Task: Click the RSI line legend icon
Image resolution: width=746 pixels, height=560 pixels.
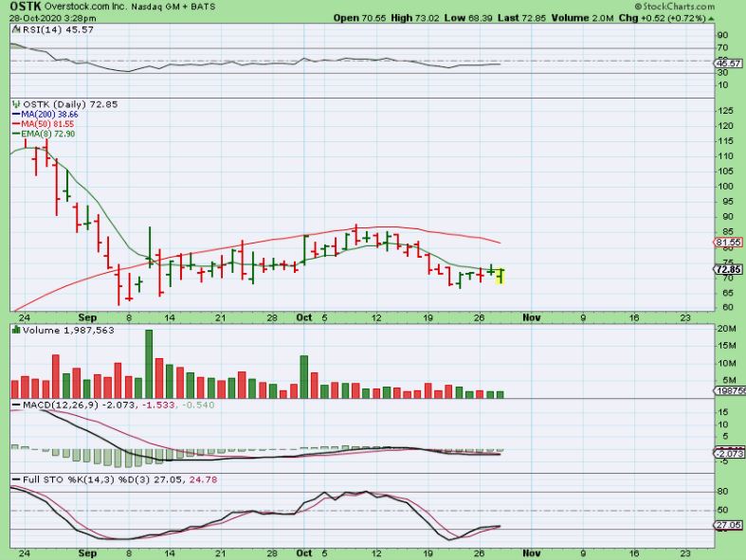Action: pos(17,29)
